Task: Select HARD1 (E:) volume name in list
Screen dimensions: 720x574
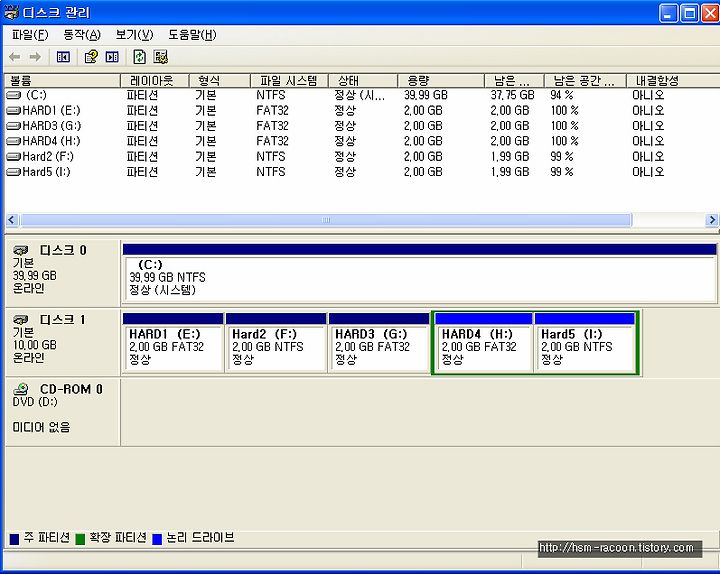Action: (51, 110)
